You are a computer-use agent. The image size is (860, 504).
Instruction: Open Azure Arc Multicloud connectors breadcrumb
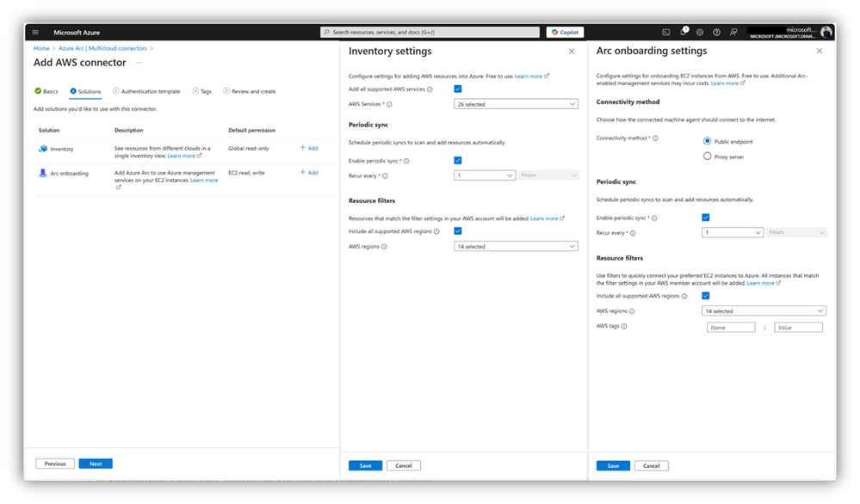click(102, 48)
